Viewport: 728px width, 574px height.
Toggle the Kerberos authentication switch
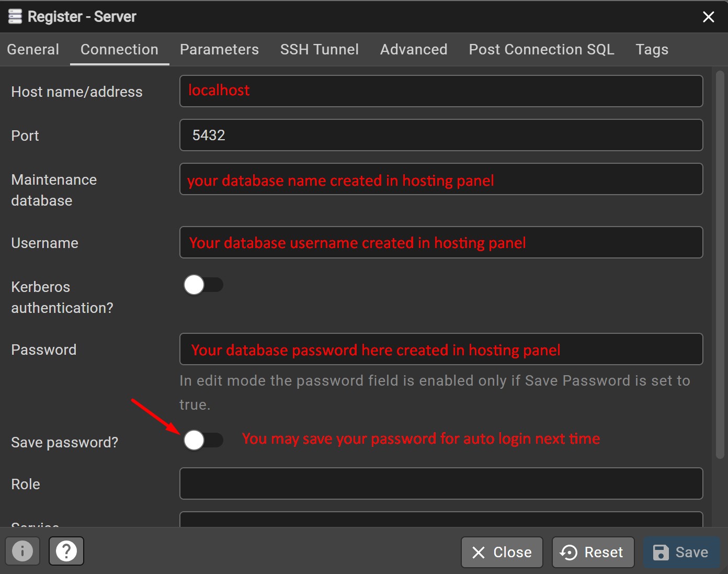[x=203, y=285]
